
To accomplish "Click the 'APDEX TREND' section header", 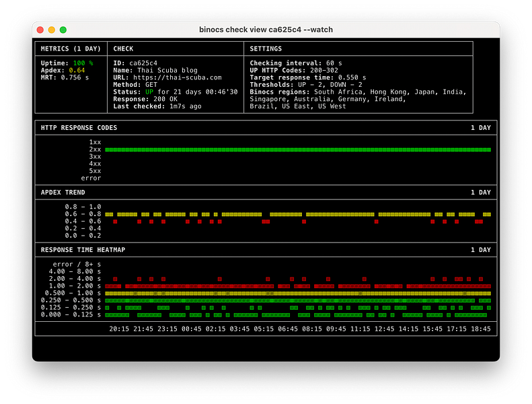I will (63, 193).
